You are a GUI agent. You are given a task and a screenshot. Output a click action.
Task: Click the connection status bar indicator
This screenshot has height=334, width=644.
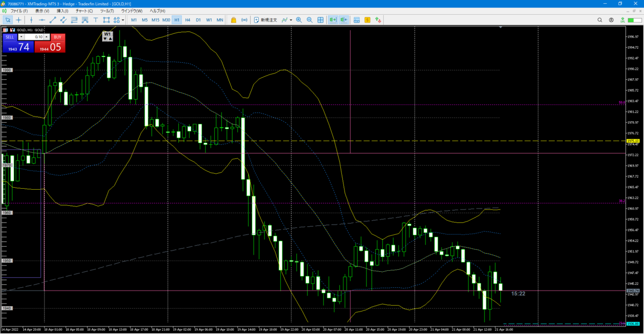tap(634, 20)
